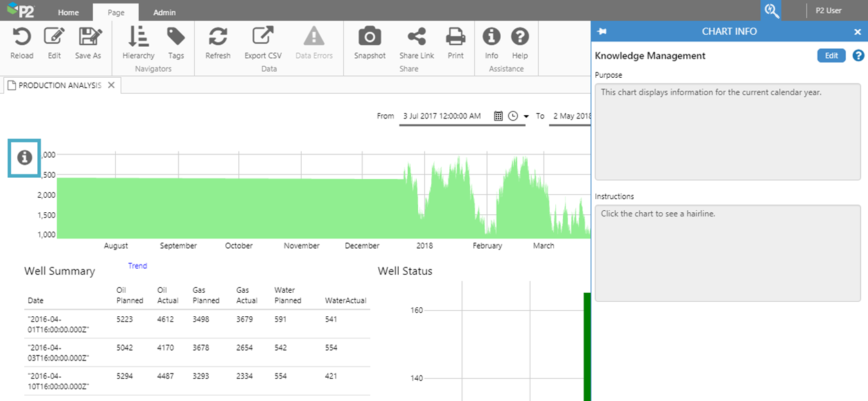Screen dimensions: 868x401
Task: Click the Export CSV icon
Action: pos(262,37)
